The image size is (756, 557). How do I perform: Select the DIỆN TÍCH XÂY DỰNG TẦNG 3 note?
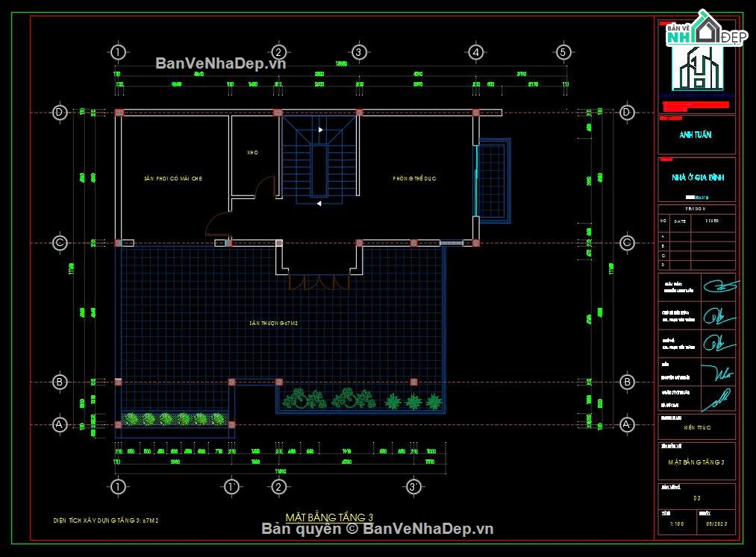click(x=105, y=520)
